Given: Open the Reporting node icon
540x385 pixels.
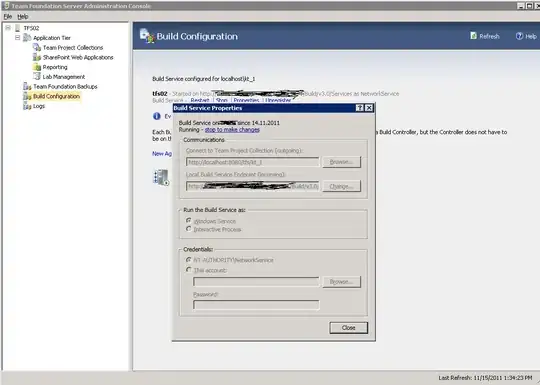Looking at the screenshot, I should pyautogui.click(x=37, y=67).
